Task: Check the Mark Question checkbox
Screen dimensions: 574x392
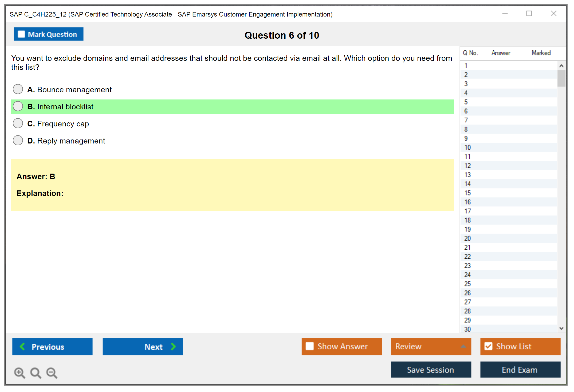Action: click(21, 34)
